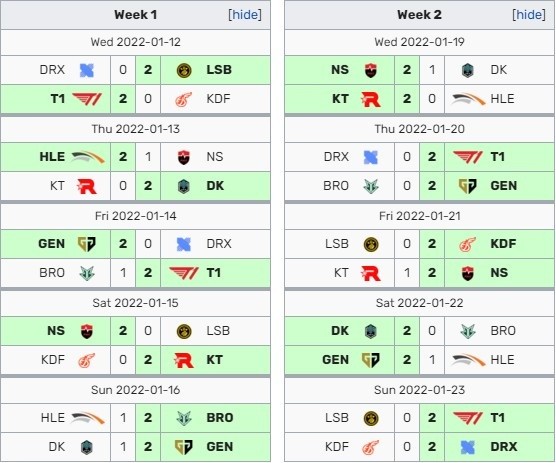Image resolution: width=556 pixels, height=463 pixels.
Task: Click the KT logo in the 2022-01-19 match
Action: [371, 99]
